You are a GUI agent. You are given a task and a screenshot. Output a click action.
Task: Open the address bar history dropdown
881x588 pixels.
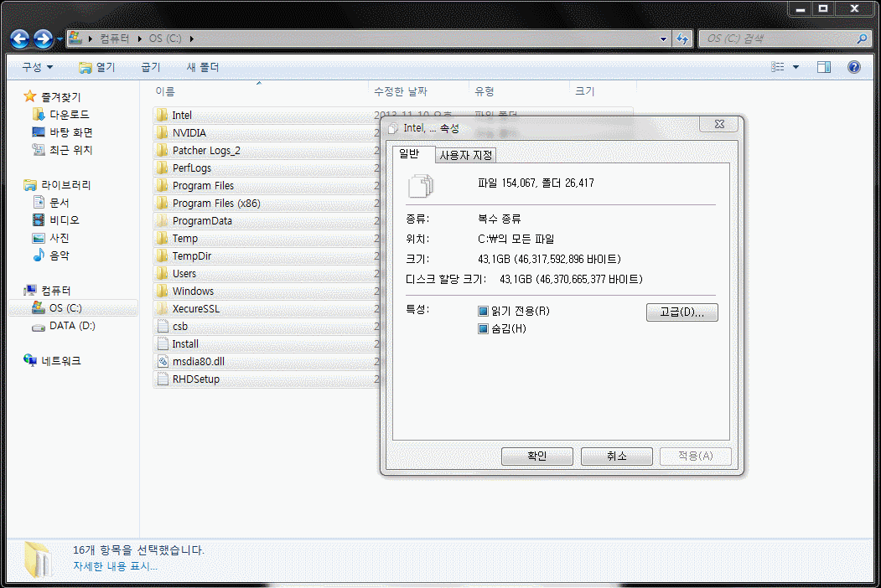[664, 39]
